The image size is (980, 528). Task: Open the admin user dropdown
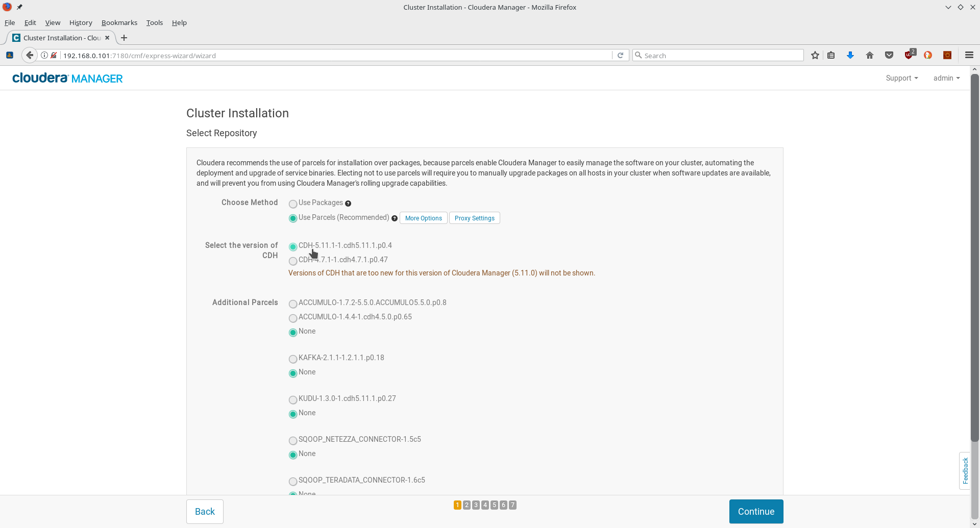946,78
